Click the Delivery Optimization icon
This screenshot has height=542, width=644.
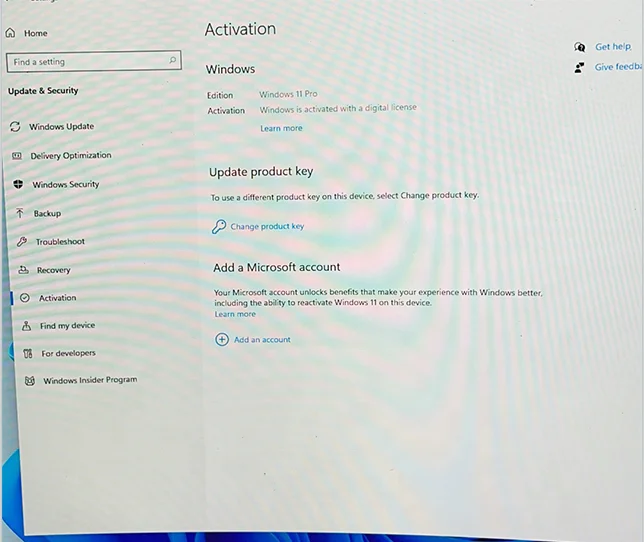coord(17,156)
